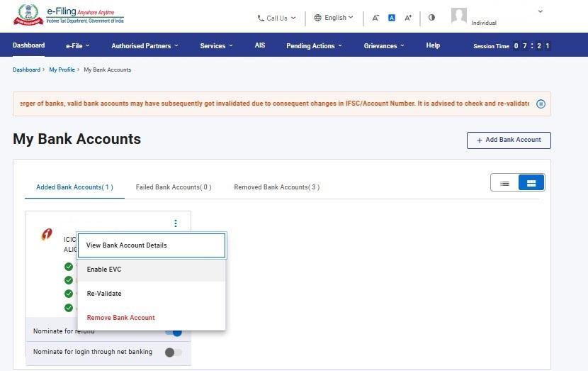588x371 pixels.
Task: Select the default font size A icon
Action: click(x=391, y=18)
